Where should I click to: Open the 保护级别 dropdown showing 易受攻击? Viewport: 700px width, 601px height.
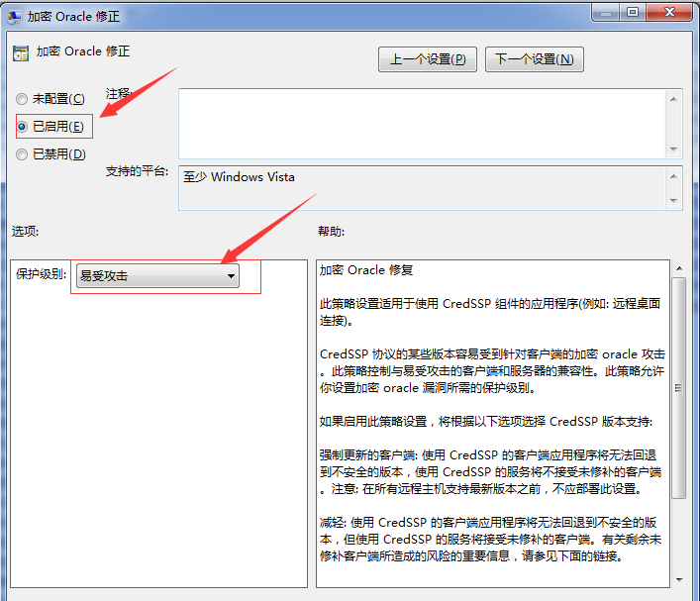(x=157, y=275)
